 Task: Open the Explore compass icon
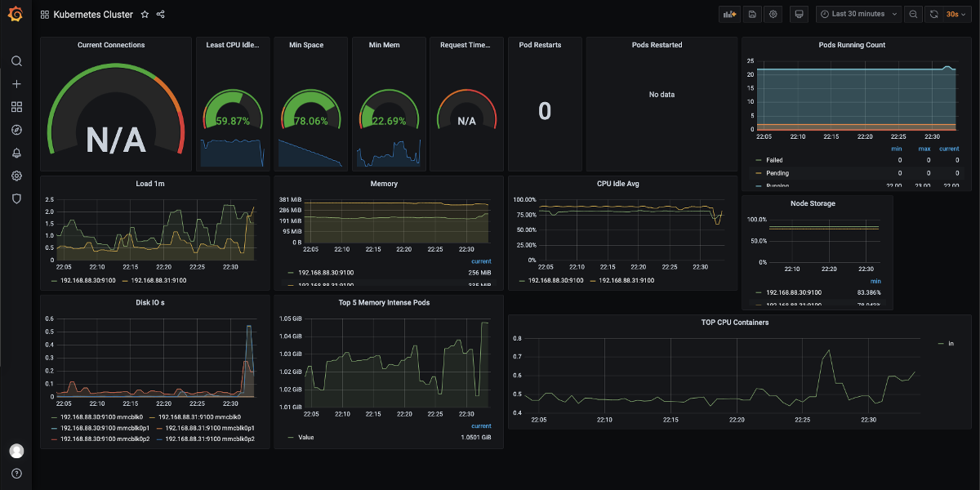click(16, 130)
